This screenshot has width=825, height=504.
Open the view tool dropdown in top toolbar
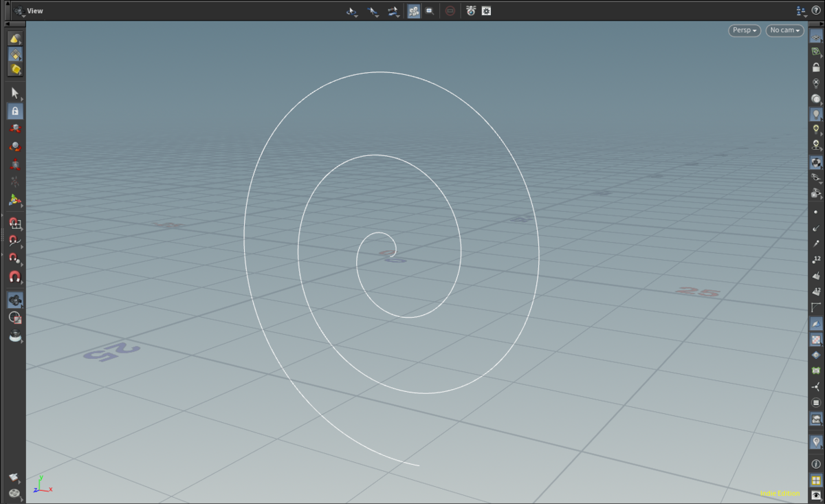[352, 12]
